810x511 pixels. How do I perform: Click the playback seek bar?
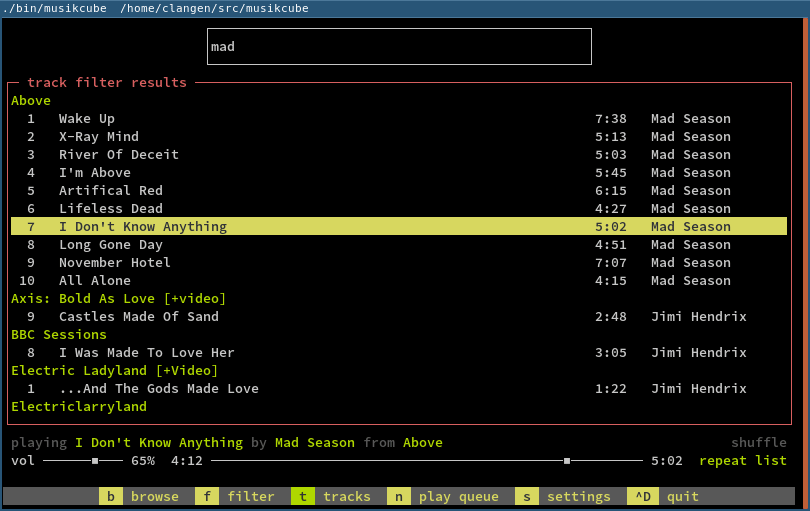[x=427, y=461]
